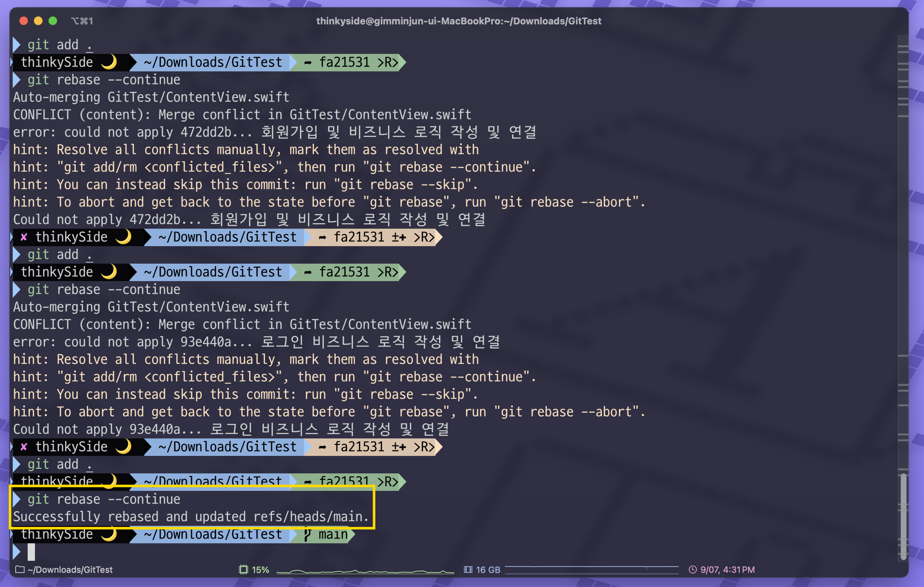Image resolution: width=924 pixels, height=587 pixels.
Task: Click the red close window button
Action: coord(23,21)
